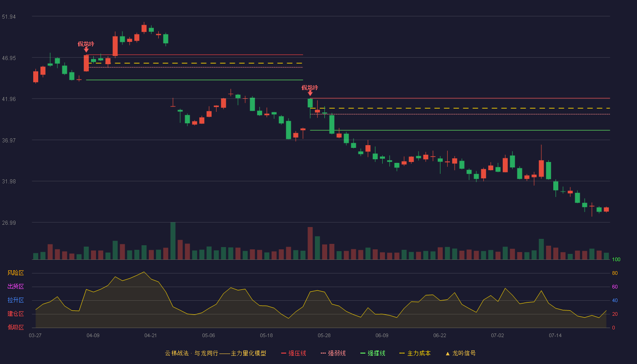Select the 低吸区 zone label
This screenshot has height=364, width=637.
tap(15, 328)
